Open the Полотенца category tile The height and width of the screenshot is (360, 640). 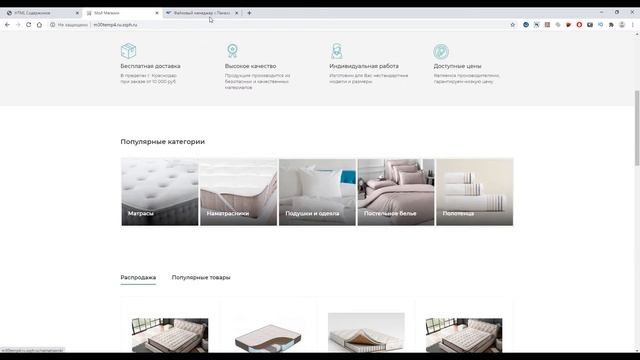pos(475,192)
